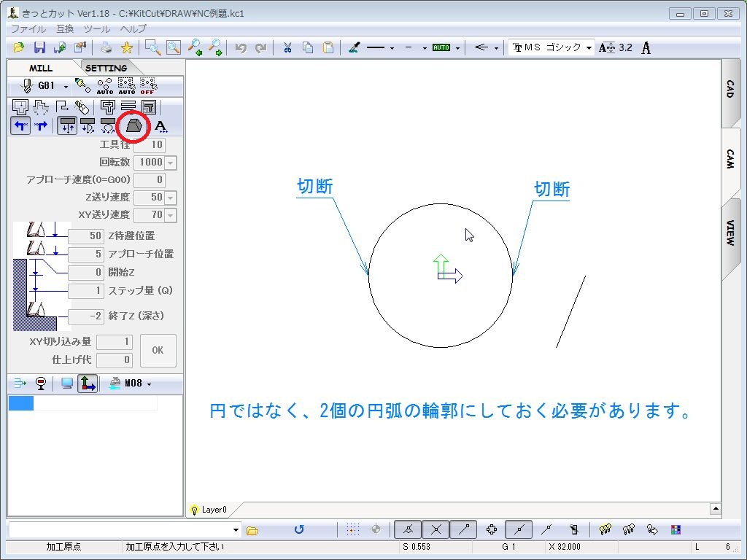The height and width of the screenshot is (560, 747).
Task: Open the Z feed rate 50 dropdown
Action: coord(171,198)
